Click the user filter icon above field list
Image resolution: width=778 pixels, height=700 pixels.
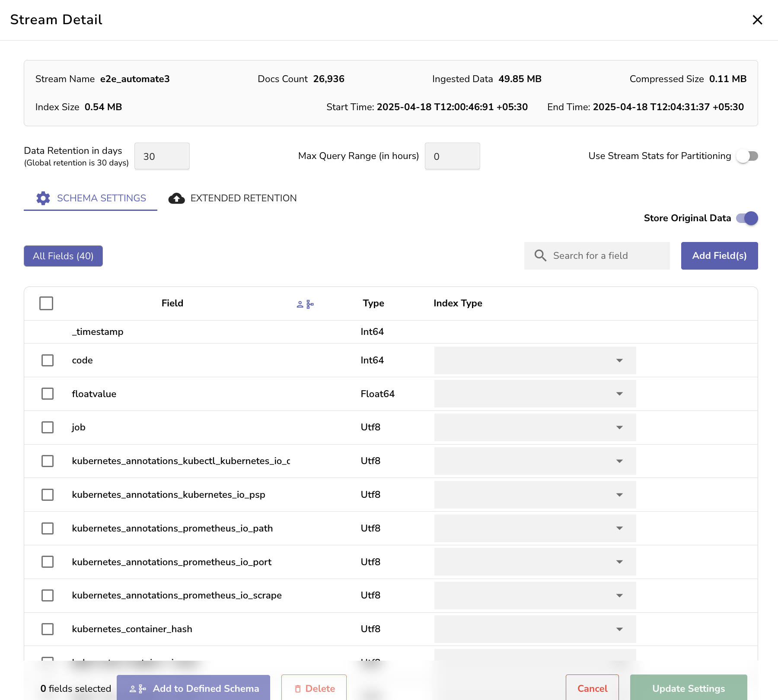point(299,304)
